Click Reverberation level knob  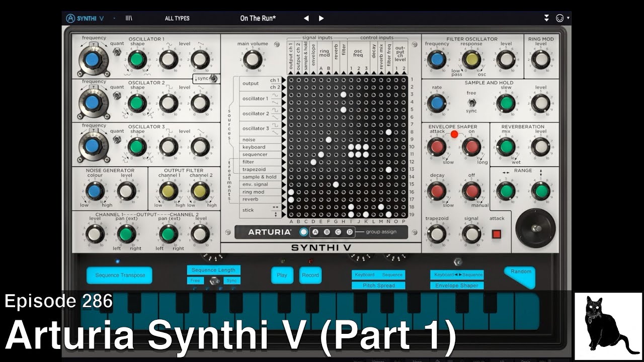540,147
